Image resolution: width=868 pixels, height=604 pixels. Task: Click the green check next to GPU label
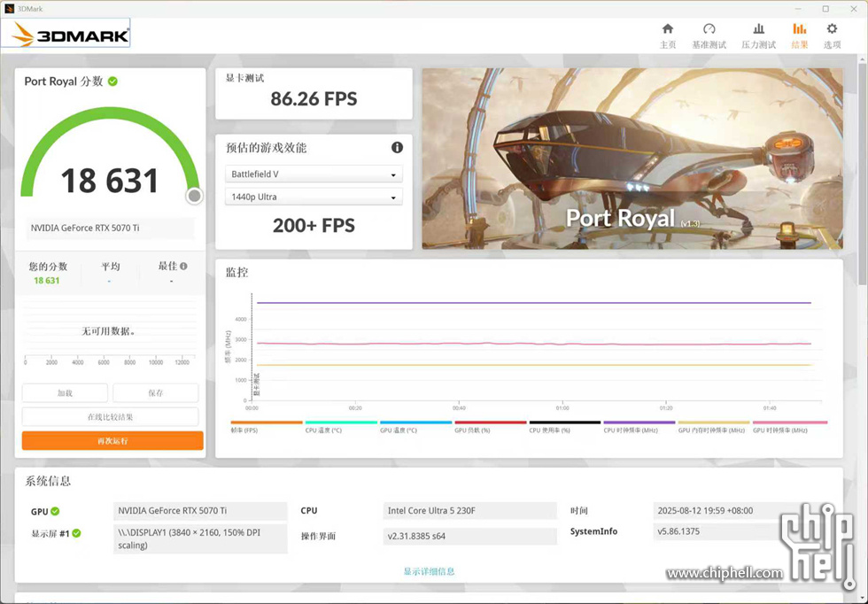[55, 511]
